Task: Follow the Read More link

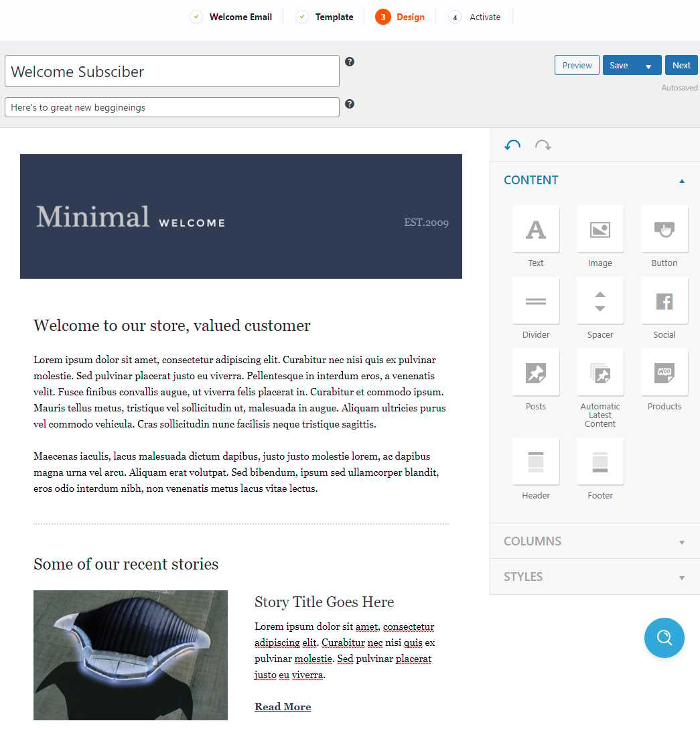Action: 283,707
